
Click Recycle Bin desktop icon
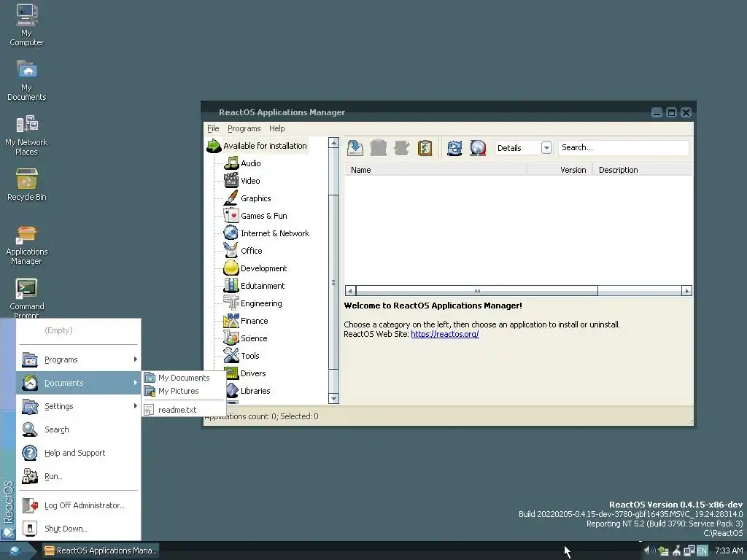click(27, 185)
